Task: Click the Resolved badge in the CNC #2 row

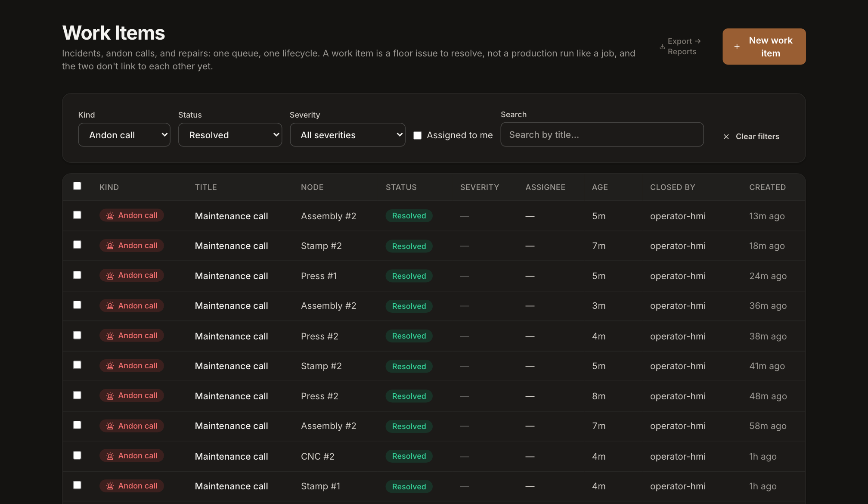Action: click(x=409, y=456)
